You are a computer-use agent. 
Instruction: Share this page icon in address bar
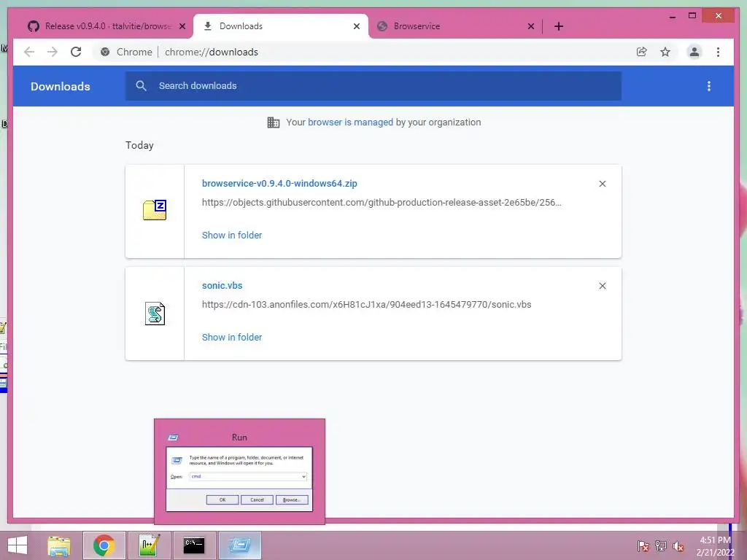click(642, 52)
